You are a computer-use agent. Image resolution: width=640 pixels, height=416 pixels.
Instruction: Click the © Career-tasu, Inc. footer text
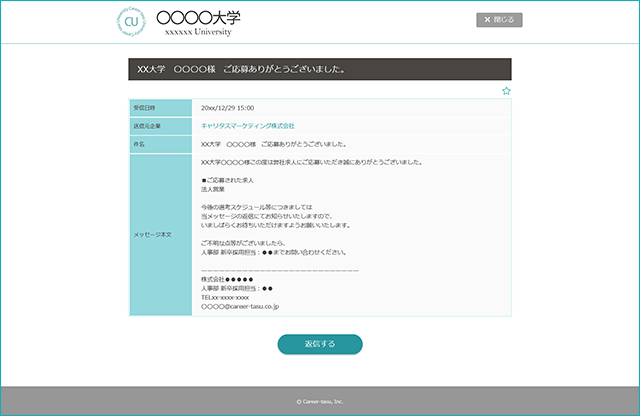click(320, 402)
